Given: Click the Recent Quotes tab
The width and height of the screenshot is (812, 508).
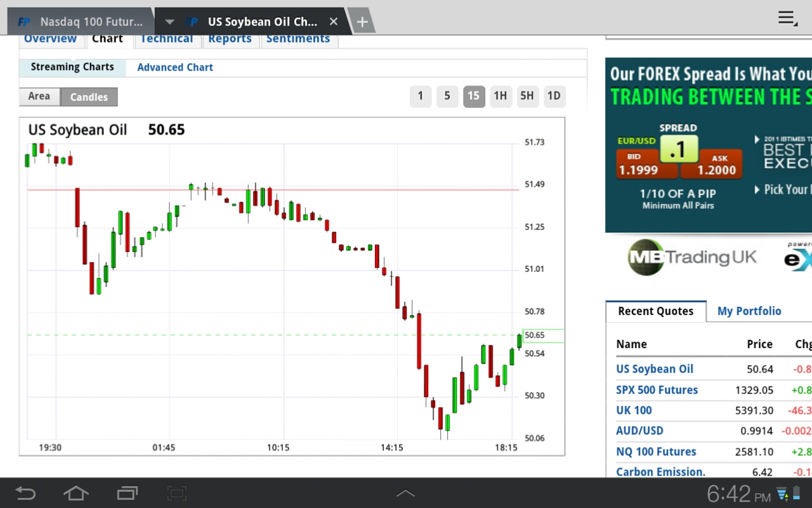Looking at the screenshot, I should point(656,311).
